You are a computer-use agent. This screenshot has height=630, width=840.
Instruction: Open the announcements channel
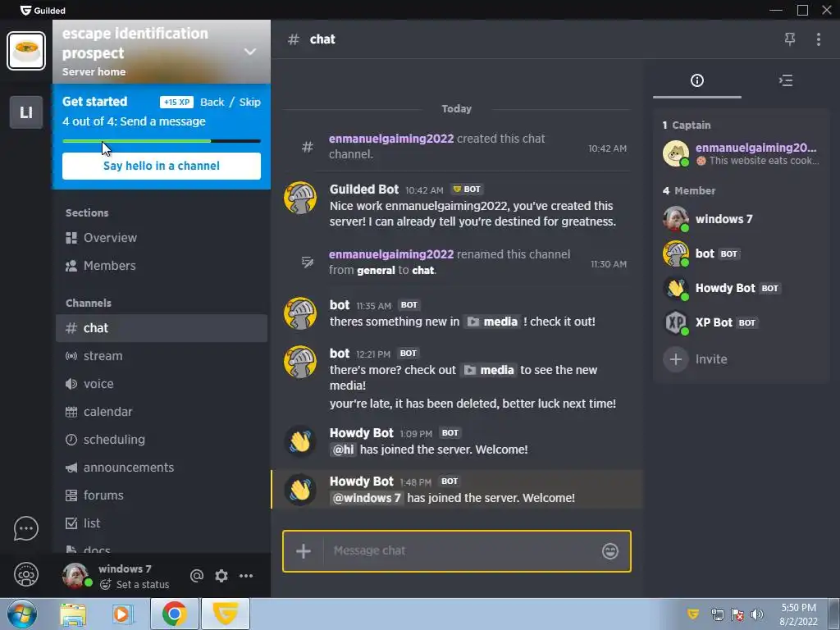point(162,467)
